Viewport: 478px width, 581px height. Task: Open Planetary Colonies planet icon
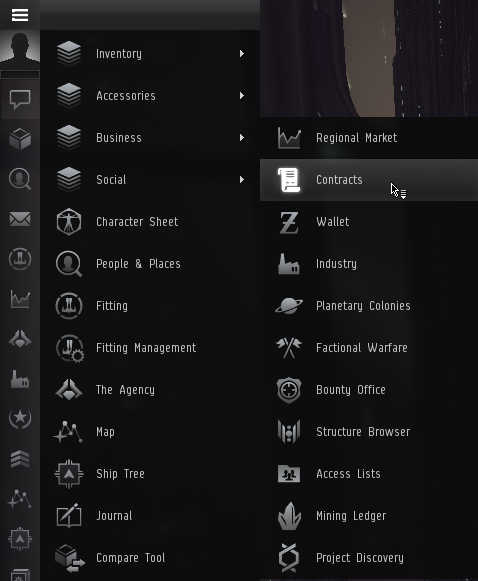[289, 306]
